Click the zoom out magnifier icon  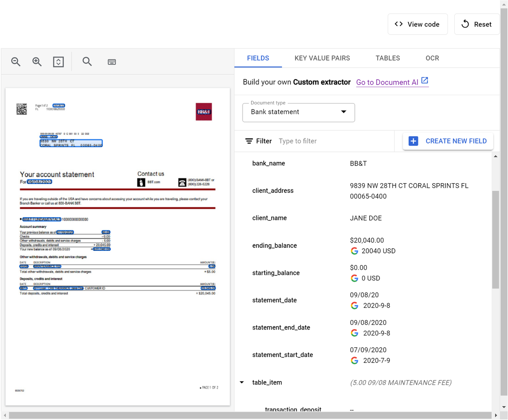(x=16, y=62)
